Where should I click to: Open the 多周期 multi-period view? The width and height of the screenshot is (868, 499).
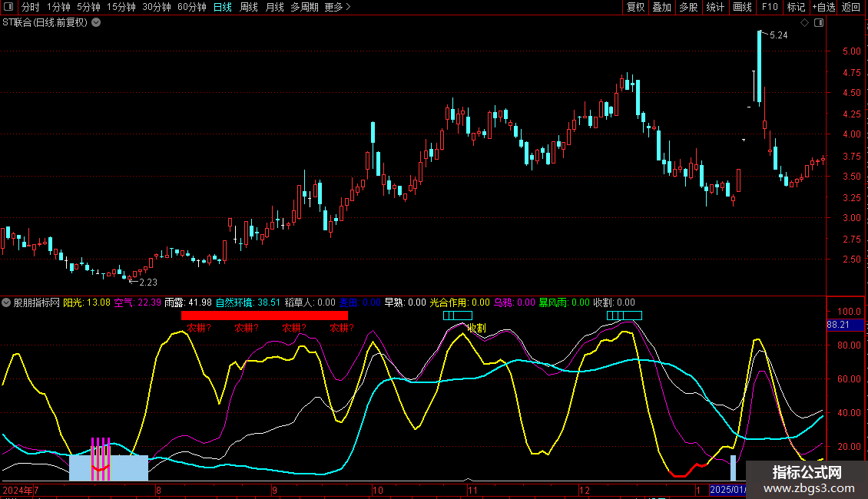(304, 7)
